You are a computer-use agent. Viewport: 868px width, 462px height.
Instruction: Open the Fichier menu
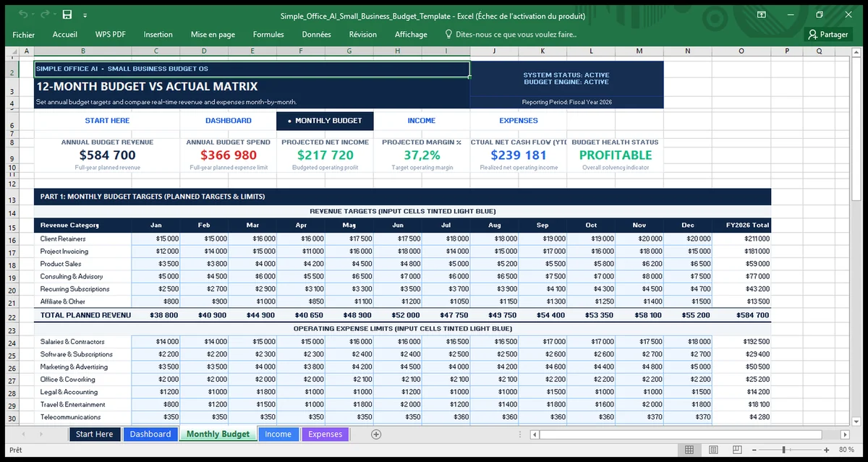24,34
